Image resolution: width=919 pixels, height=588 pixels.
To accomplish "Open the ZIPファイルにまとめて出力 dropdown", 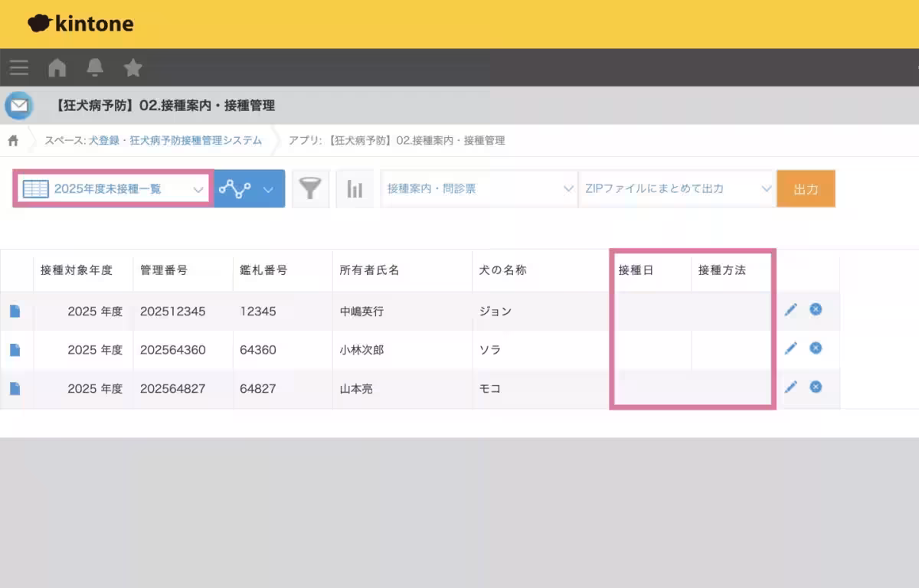I will click(x=677, y=188).
